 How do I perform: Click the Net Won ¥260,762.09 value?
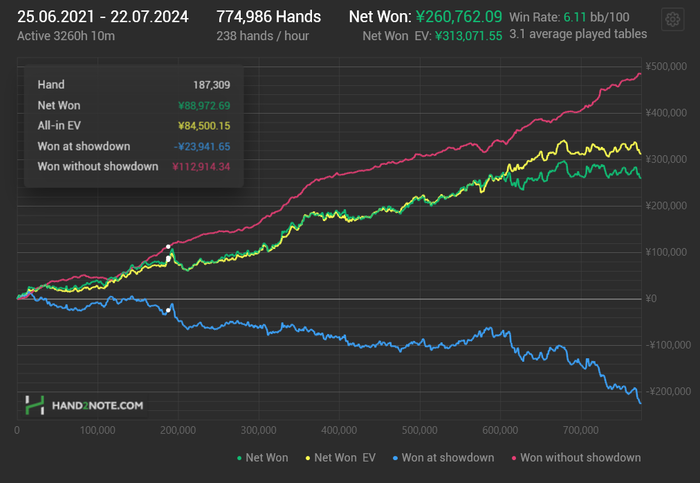(x=459, y=17)
